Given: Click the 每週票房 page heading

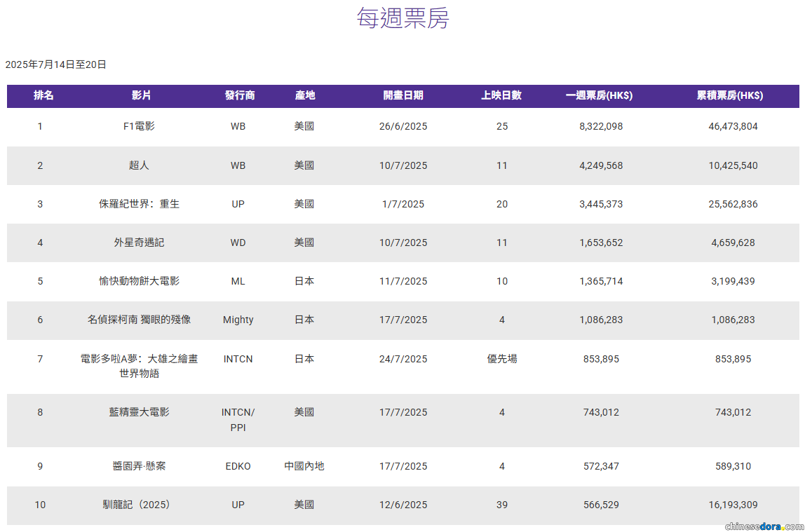Looking at the screenshot, I should coord(402,18).
